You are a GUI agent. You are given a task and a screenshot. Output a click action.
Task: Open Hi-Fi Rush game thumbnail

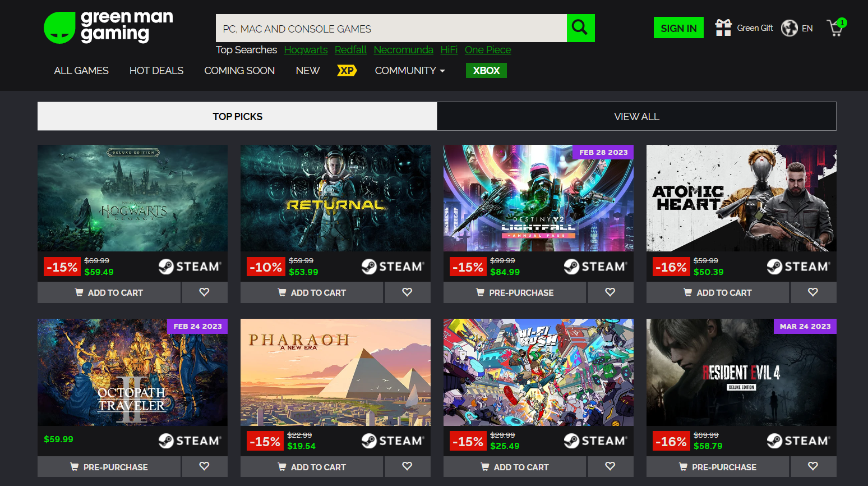(539, 372)
